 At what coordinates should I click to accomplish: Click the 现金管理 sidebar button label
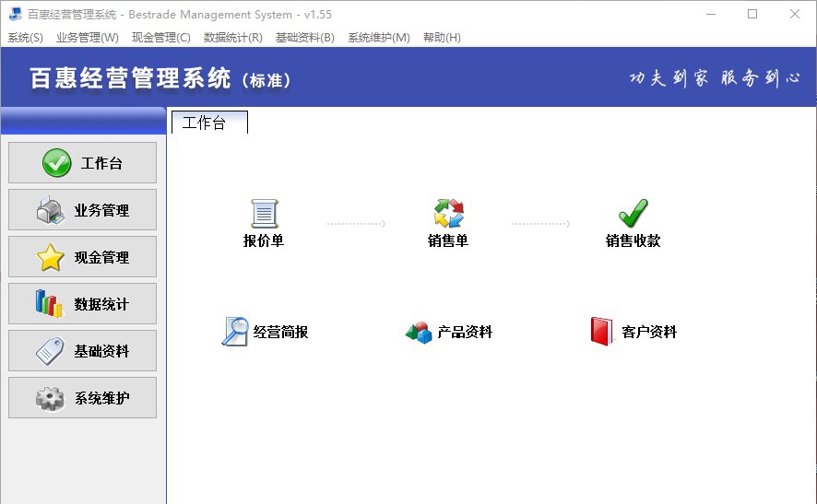point(101,257)
